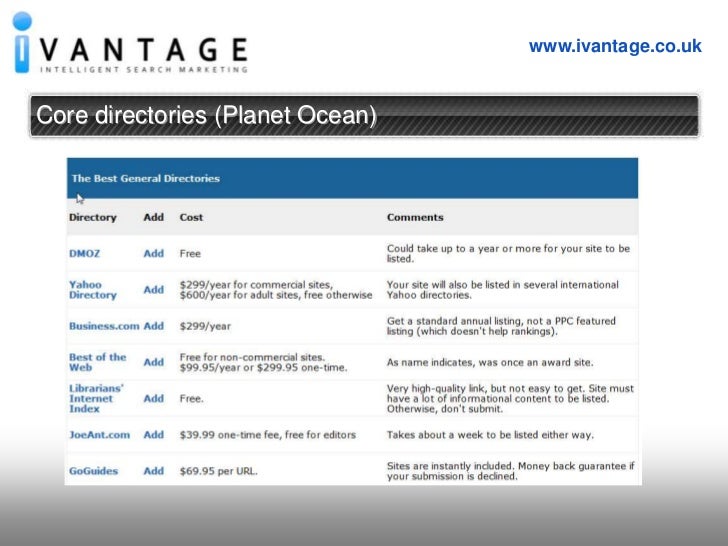Image resolution: width=728 pixels, height=546 pixels.
Task: Click the 'Free.' cost in Librarians' row
Action: (x=191, y=398)
